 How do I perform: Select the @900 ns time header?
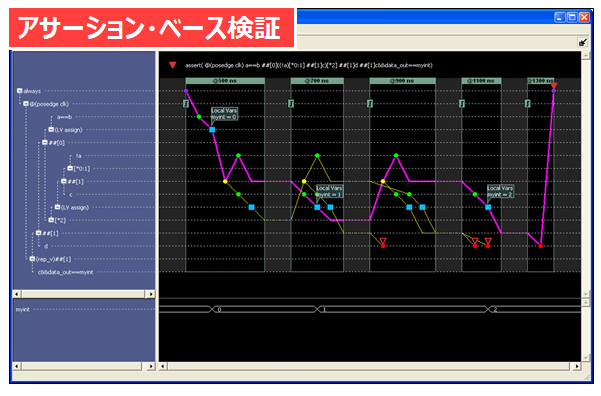pos(402,81)
